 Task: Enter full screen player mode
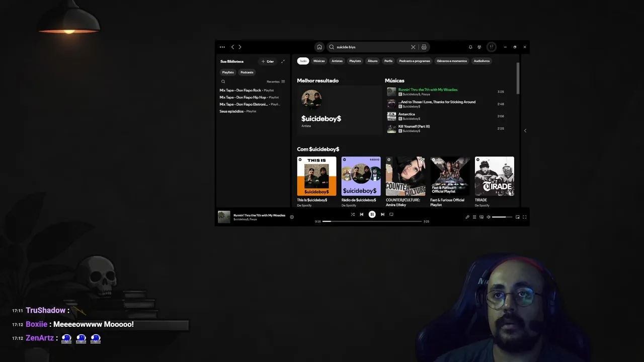(x=525, y=217)
